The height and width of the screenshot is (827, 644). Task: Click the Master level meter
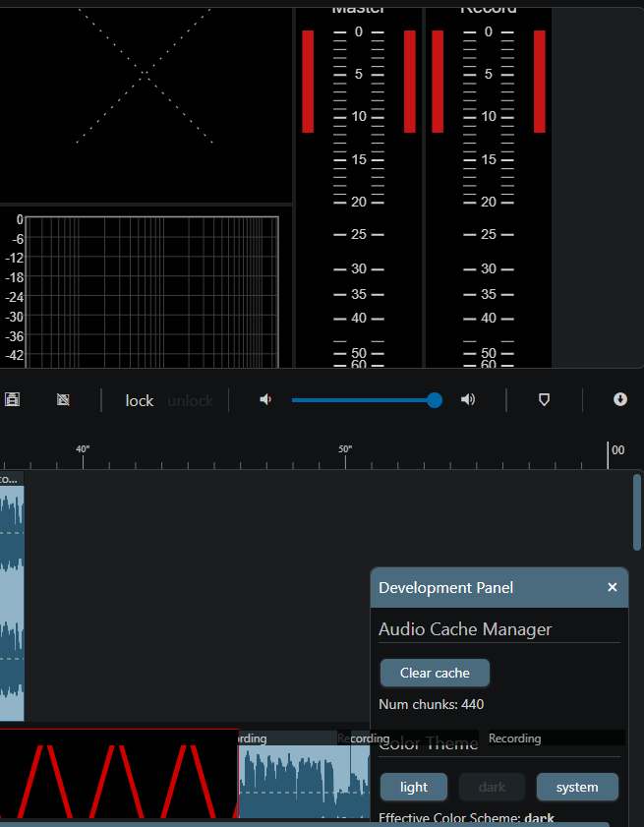pyautogui.click(x=359, y=187)
